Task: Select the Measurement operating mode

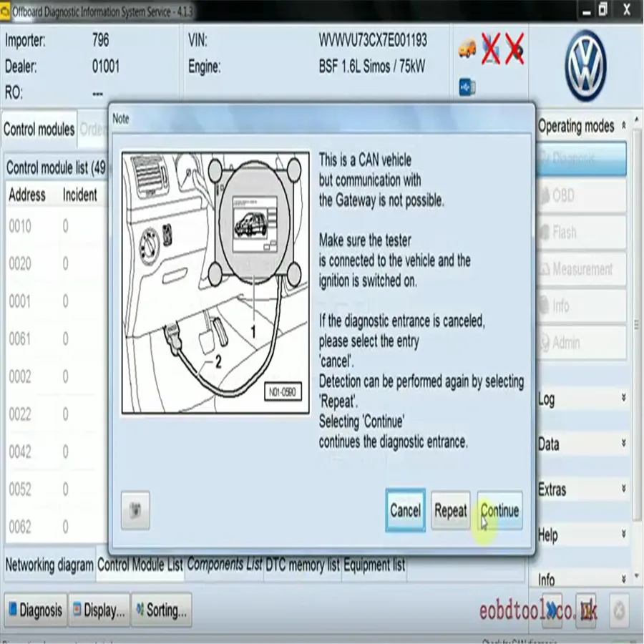Action: [x=581, y=269]
